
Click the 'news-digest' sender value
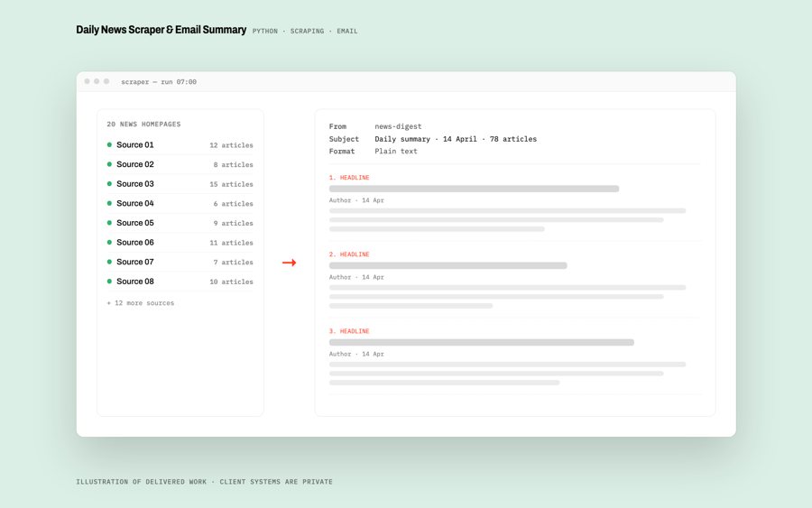[x=398, y=126]
